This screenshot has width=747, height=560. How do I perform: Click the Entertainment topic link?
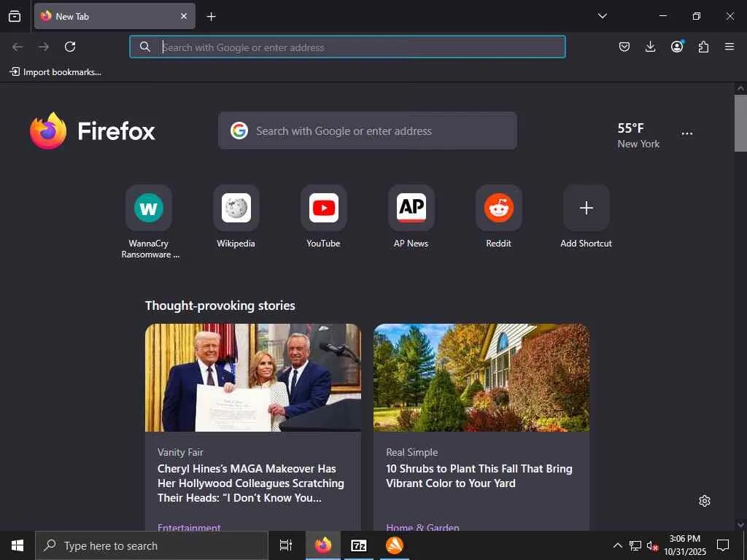[x=189, y=526]
